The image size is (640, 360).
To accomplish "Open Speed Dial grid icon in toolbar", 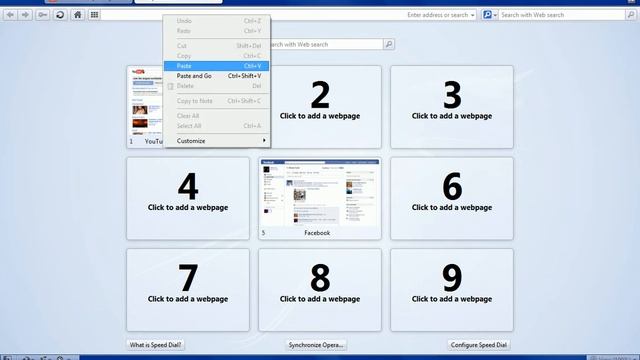I will [x=94, y=15].
